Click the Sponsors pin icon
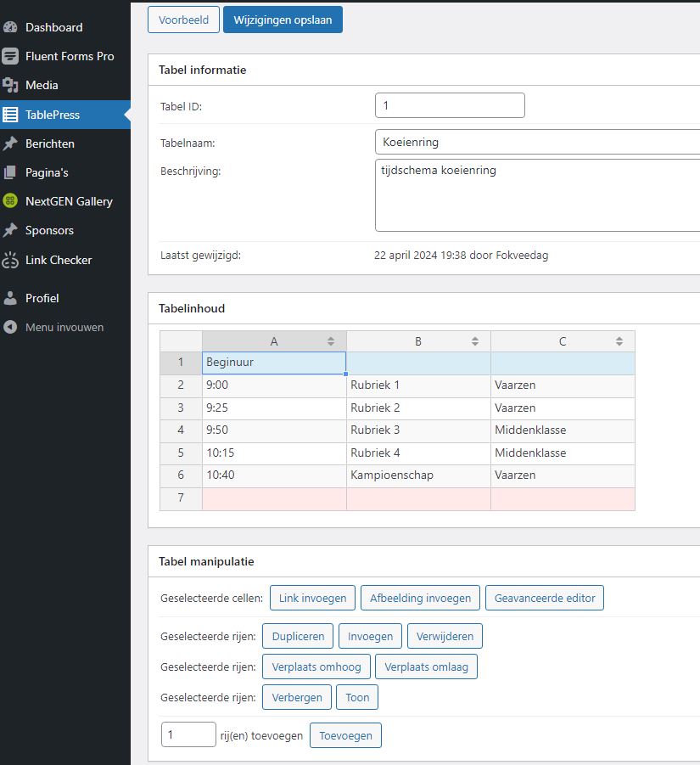 tap(9, 230)
